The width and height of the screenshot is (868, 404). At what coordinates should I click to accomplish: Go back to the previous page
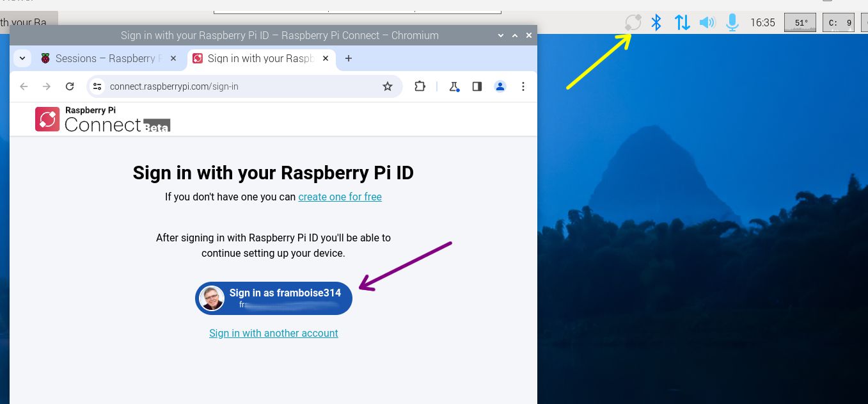(x=24, y=86)
